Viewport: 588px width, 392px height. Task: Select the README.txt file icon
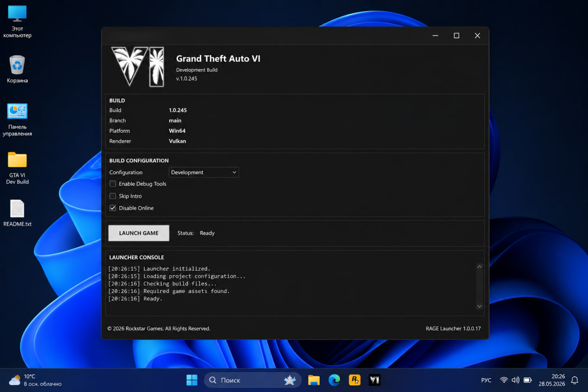17,213
